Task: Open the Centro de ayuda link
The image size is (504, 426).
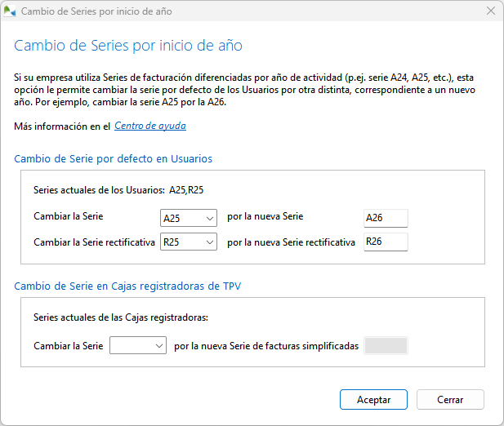Action: 150,126
